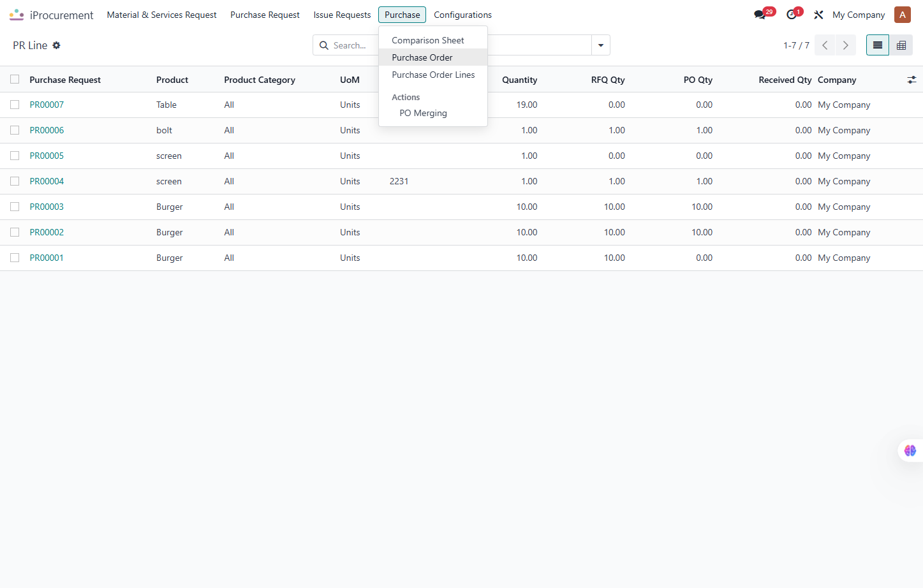Choose Comparison Sheet from the dropdown
The height and width of the screenshot is (588, 923).
(433, 40)
